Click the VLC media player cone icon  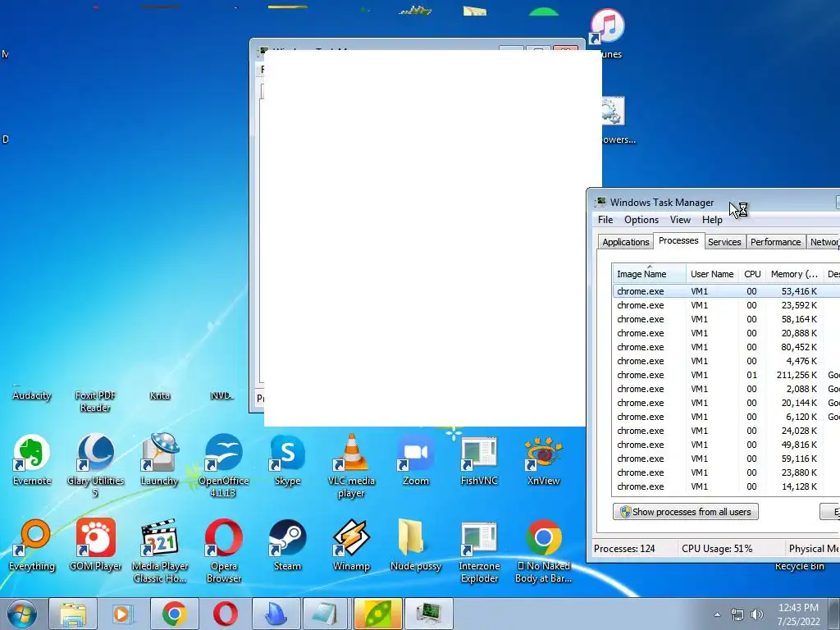[351, 453]
